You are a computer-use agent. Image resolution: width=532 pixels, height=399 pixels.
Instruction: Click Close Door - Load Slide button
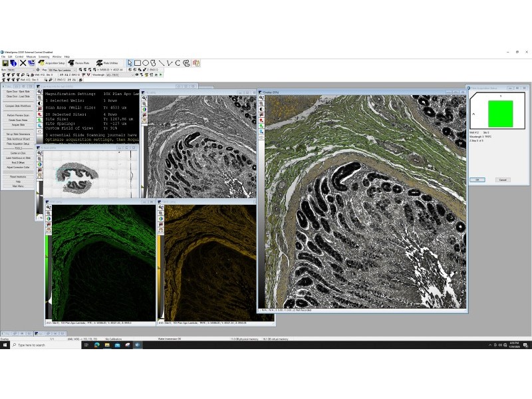click(x=19, y=96)
